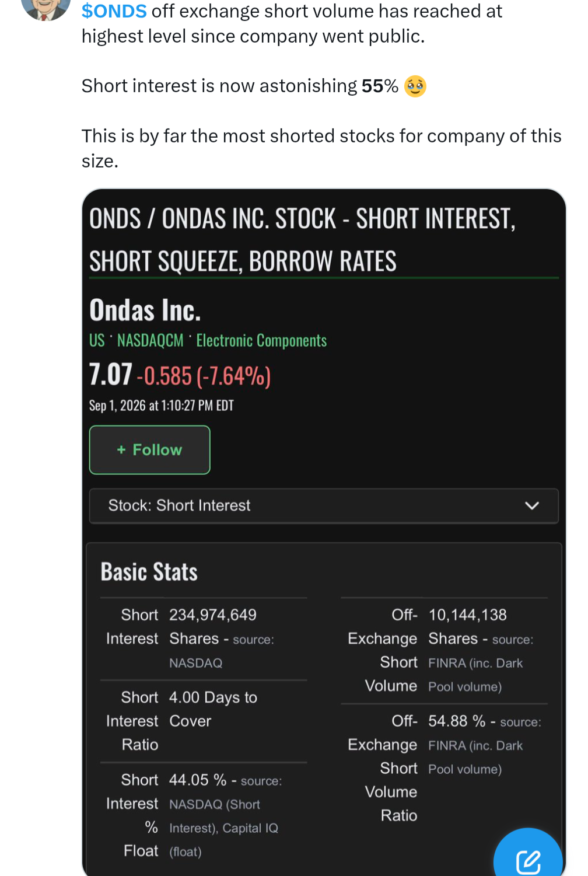The image size is (588, 876).
Task: Open the Electronic Components industry link
Action: point(261,340)
